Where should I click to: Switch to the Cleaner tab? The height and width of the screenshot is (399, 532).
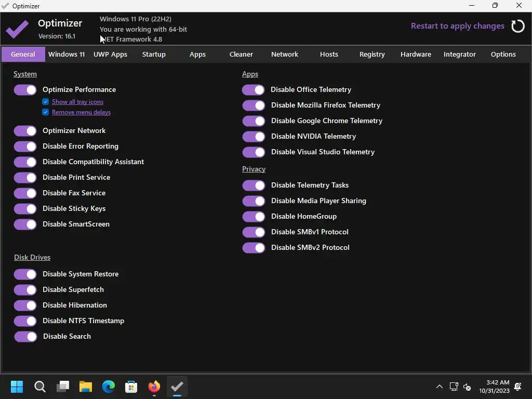(241, 54)
